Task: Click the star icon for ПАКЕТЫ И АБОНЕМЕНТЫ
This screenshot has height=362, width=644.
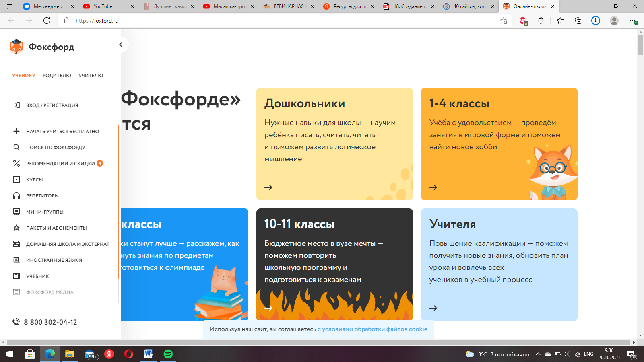Action: tap(17, 228)
